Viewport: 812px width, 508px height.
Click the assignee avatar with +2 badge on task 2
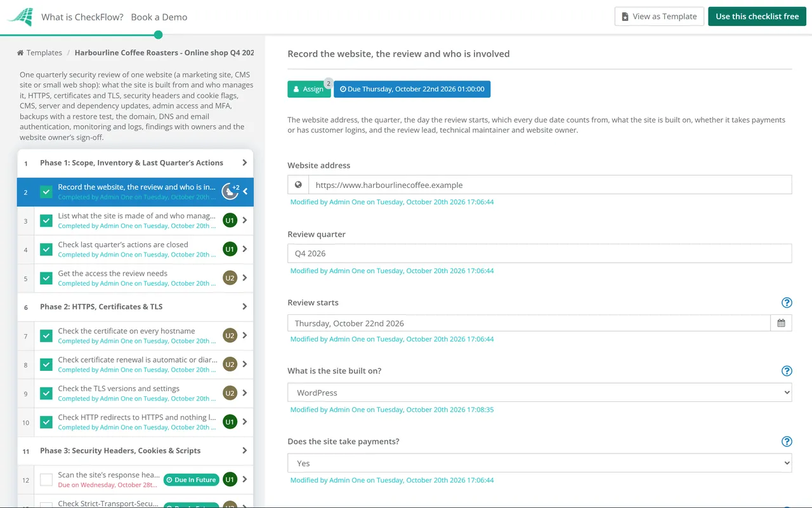230,190
